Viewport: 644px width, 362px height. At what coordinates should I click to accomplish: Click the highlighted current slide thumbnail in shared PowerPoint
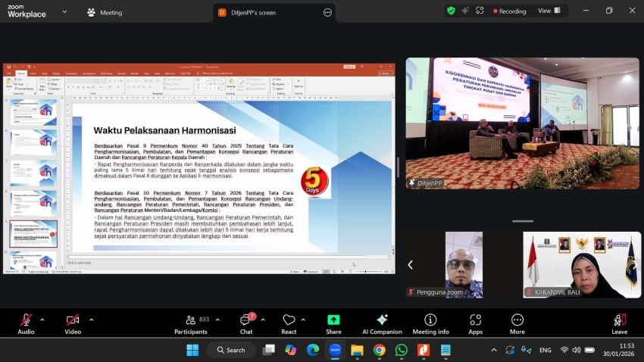33,234
